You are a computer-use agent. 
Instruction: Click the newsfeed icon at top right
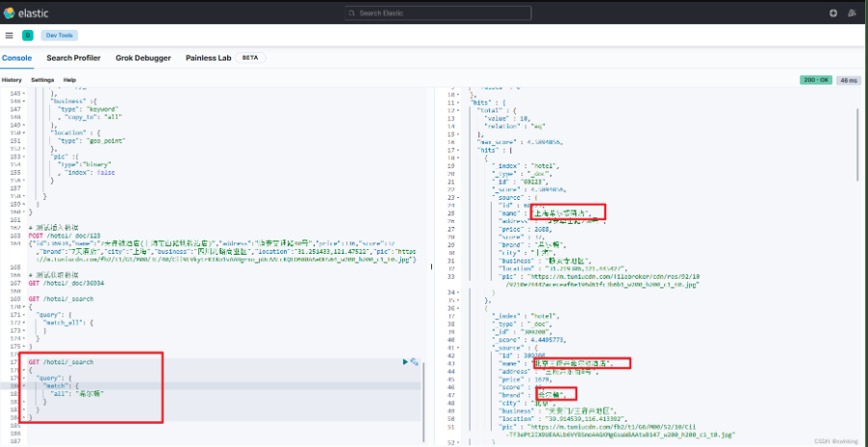point(854,13)
